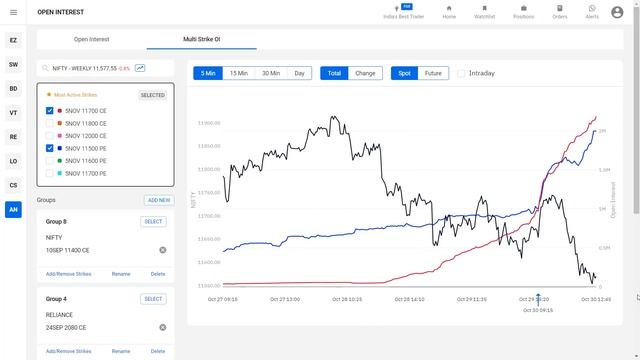Rename Group 8

tap(121, 274)
